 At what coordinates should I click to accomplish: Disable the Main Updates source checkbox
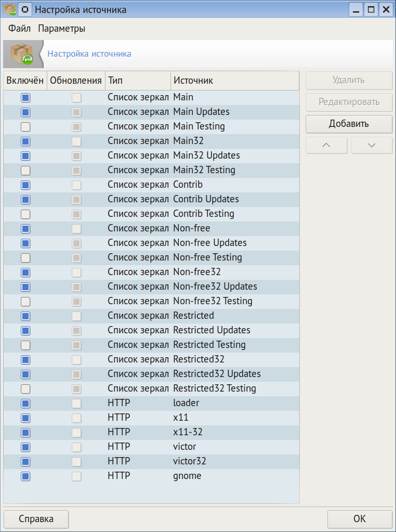25,112
